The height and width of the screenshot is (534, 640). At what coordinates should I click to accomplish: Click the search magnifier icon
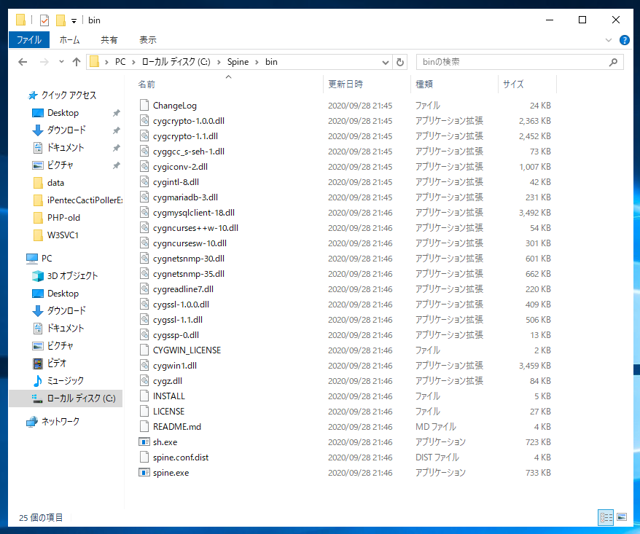pyautogui.click(x=613, y=62)
